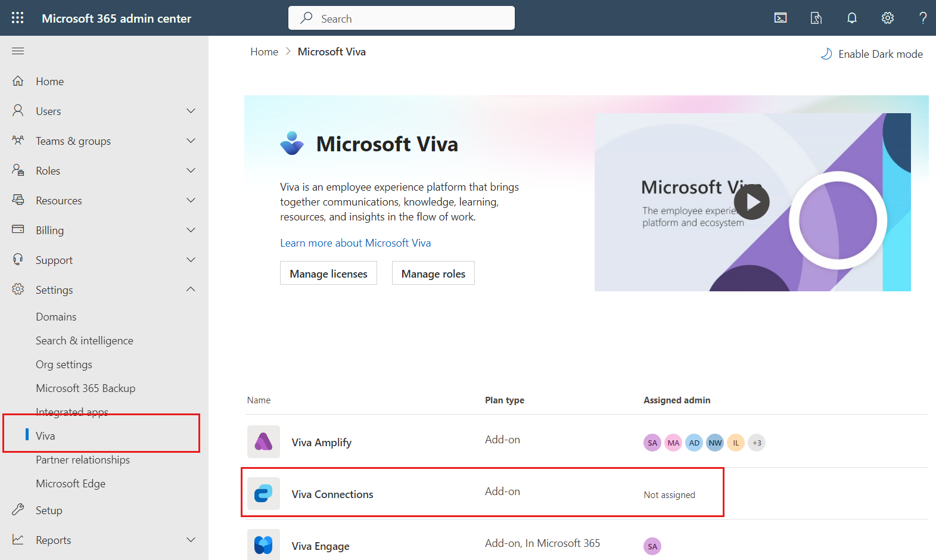Viewport: 936px width, 560px height.
Task: Open Partner relationships
Action: coord(83,460)
